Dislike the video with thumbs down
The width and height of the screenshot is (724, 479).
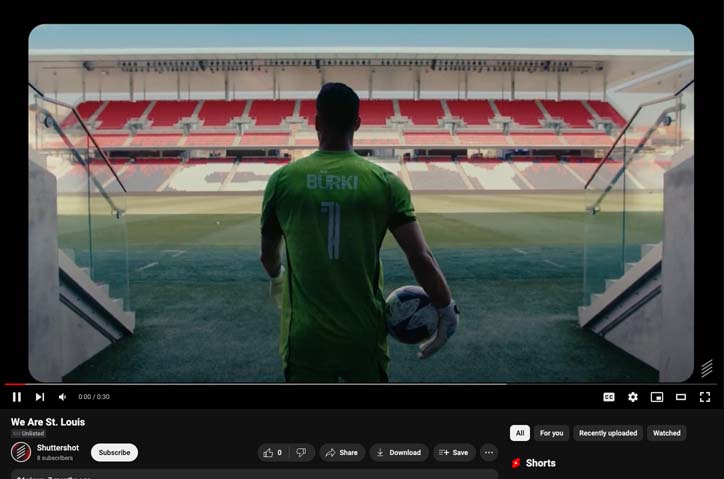click(x=301, y=453)
